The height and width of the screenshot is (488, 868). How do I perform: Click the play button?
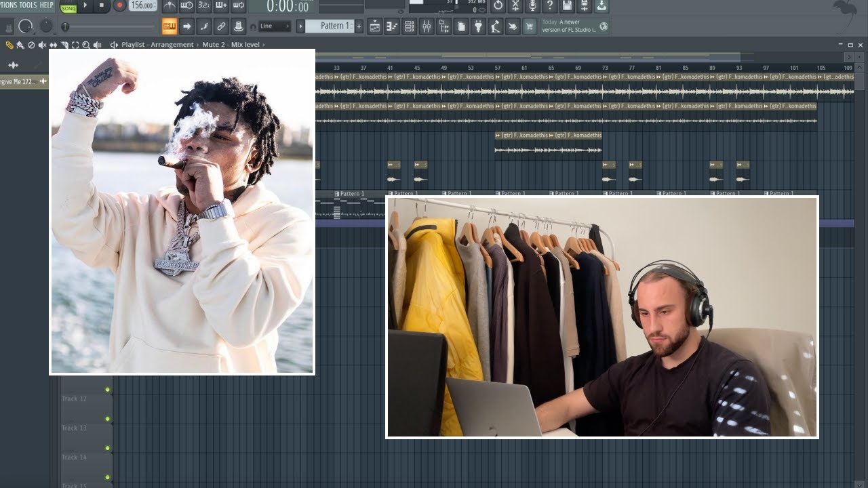[x=85, y=5]
